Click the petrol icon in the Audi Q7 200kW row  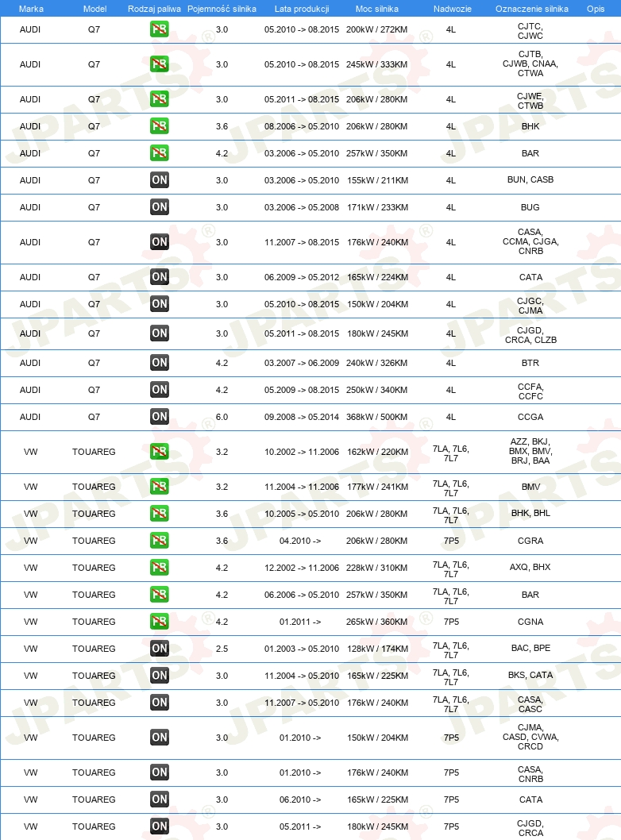point(159,29)
